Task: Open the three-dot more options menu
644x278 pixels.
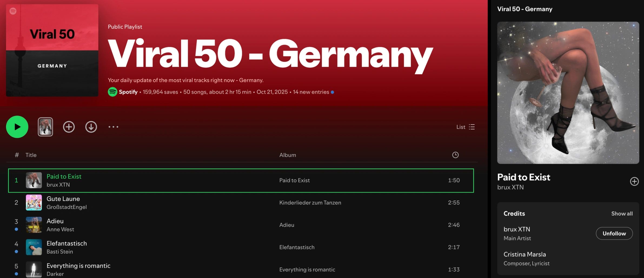Action: (x=113, y=127)
